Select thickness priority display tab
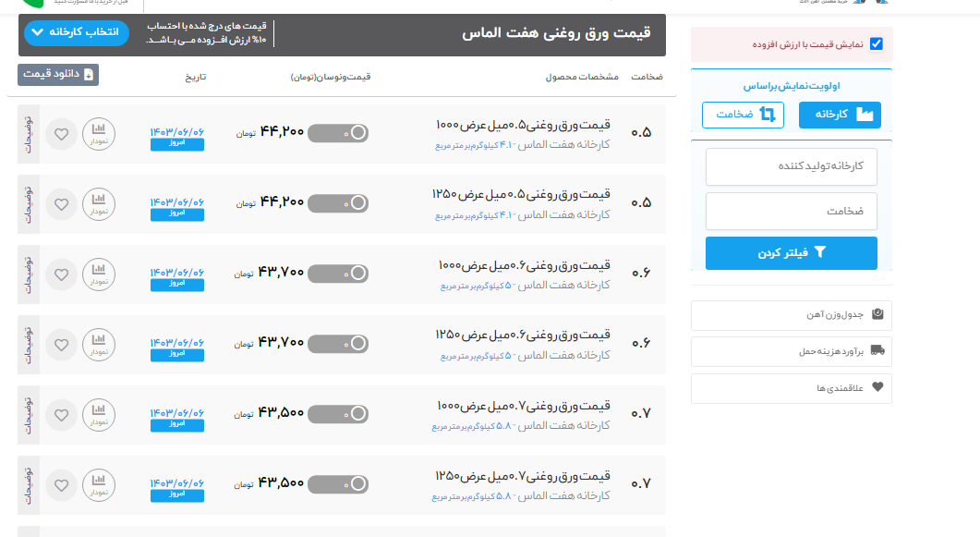 (743, 115)
